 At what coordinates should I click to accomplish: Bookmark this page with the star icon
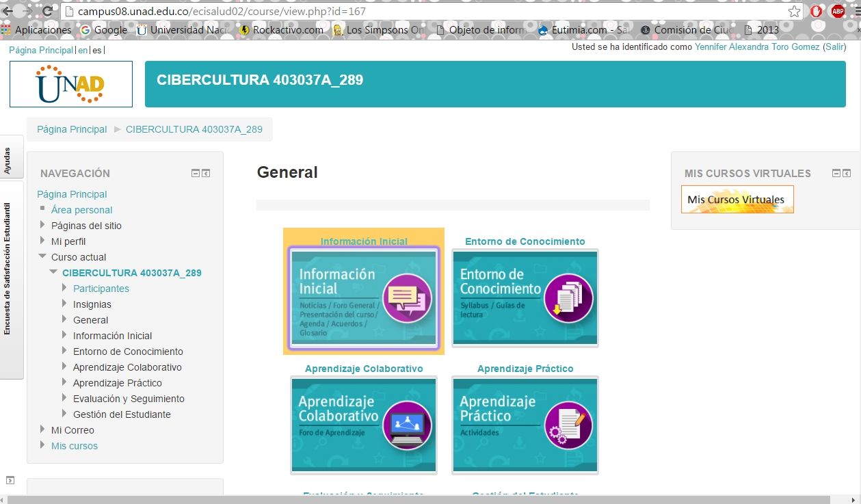coord(794,12)
